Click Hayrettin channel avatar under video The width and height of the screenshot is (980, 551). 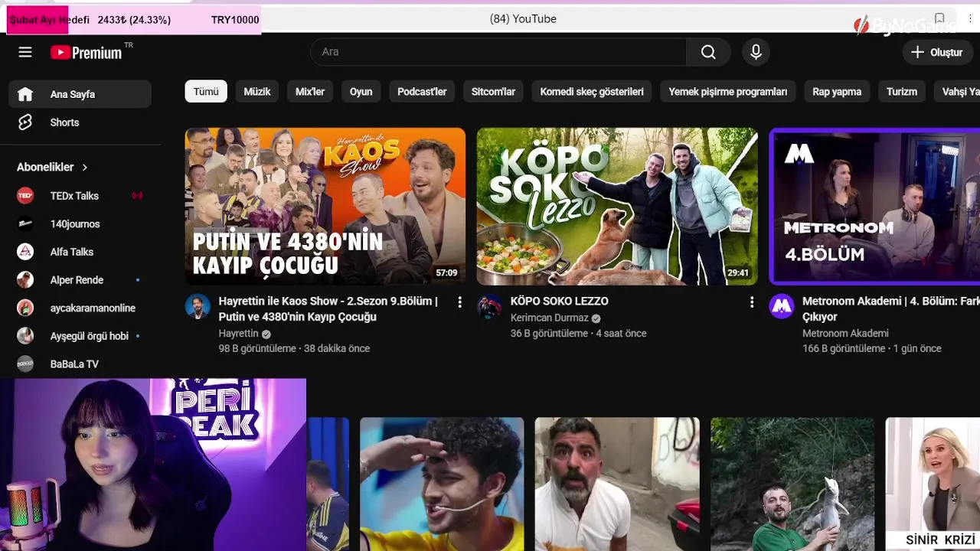pos(198,307)
